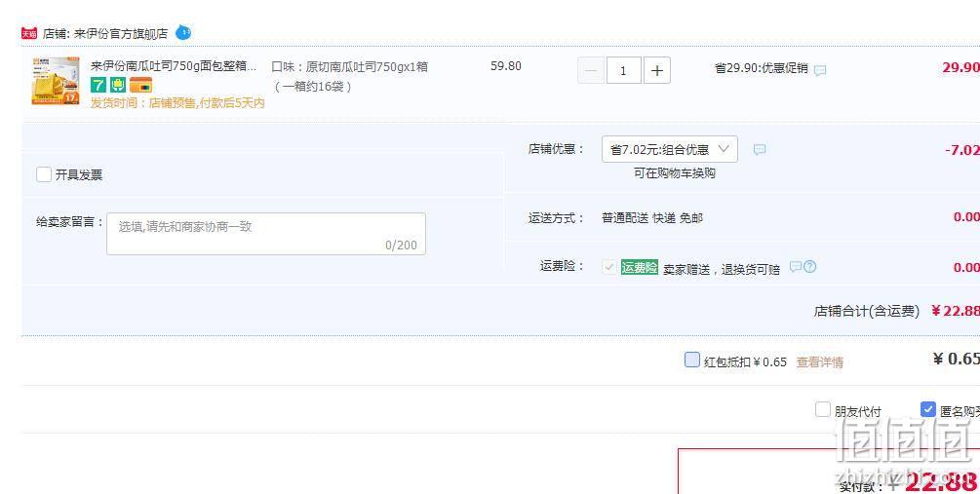Image resolution: width=980 pixels, height=494 pixels.
Task: Click the unit price 59.80
Action: tap(506, 65)
